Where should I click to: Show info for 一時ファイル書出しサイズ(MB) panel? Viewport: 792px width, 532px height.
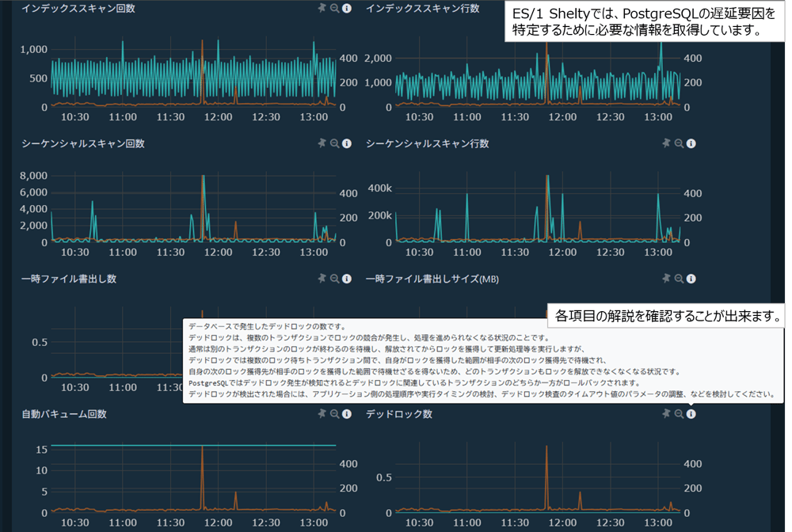click(691, 278)
